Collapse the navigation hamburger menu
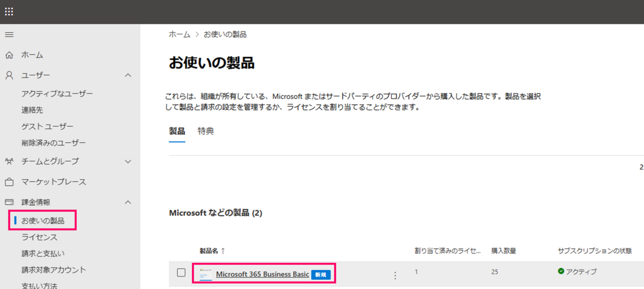Viewport: 644px width, 289px height. click(x=9, y=34)
